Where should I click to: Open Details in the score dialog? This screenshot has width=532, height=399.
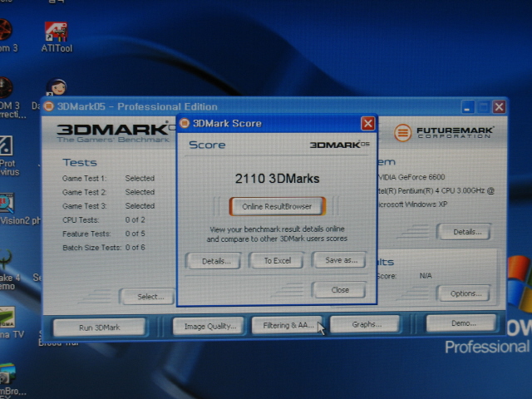pyautogui.click(x=214, y=261)
